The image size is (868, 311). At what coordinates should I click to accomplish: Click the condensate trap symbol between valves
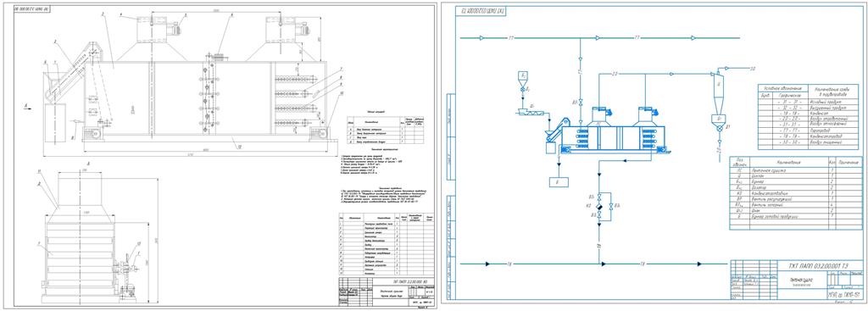(599, 206)
